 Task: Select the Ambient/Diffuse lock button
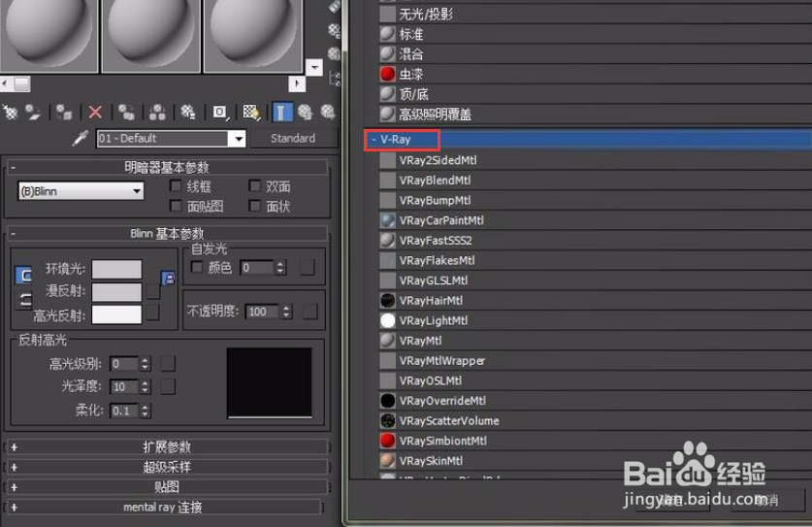tap(168, 279)
